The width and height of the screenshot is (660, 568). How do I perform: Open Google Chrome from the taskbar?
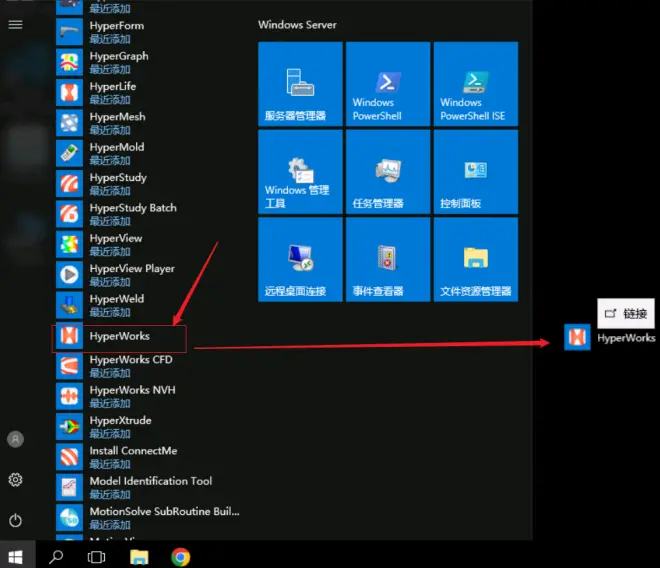(181, 557)
